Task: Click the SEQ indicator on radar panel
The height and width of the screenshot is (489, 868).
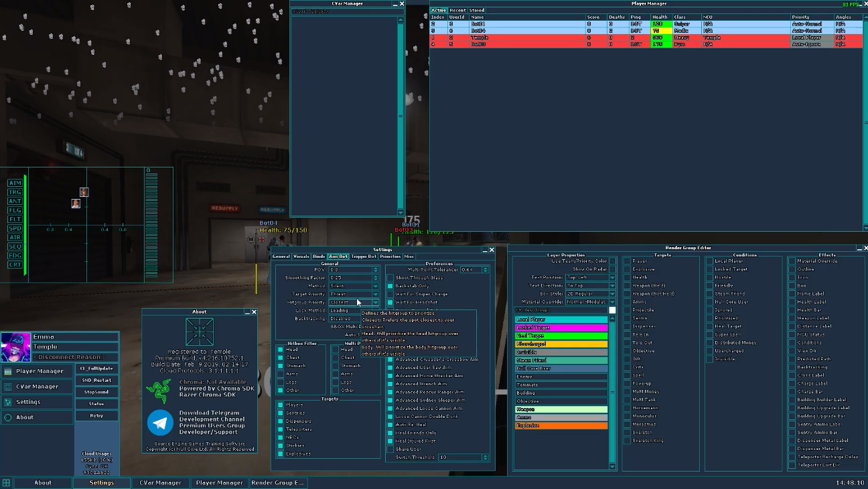Action: 15,247
